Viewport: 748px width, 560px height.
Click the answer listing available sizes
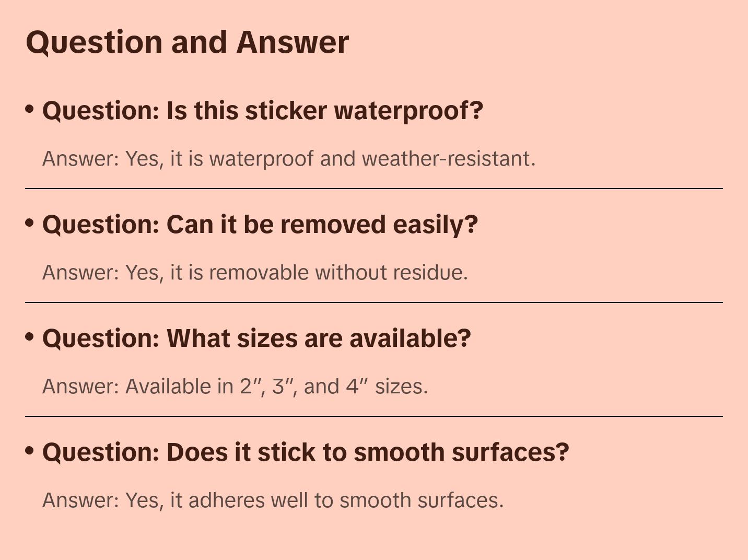click(x=235, y=386)
